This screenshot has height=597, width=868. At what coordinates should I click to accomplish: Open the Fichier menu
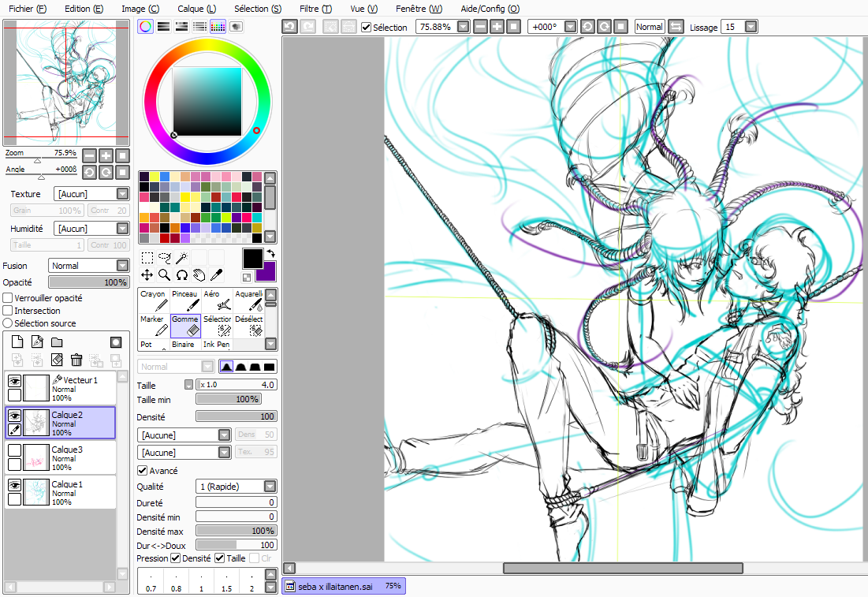coord(28,9)
